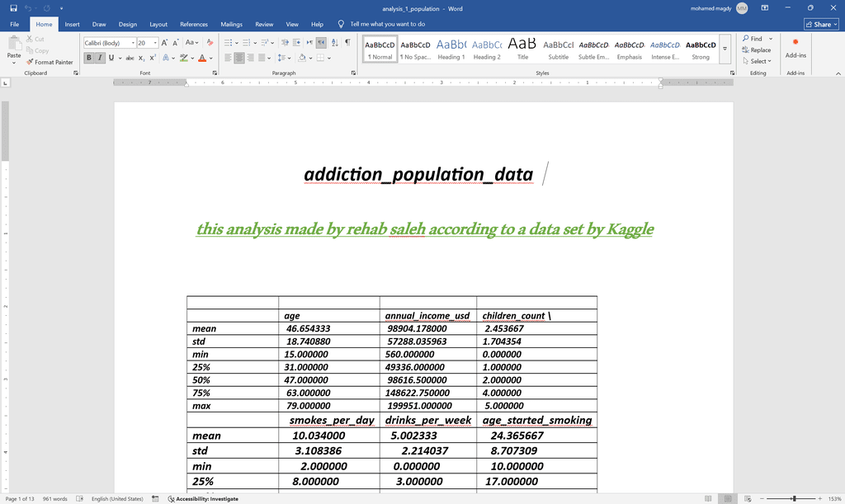This screenshot has width=845, height=504.
Task: Expand the styles gallery More arrow
Action: (x=725, y=49)
